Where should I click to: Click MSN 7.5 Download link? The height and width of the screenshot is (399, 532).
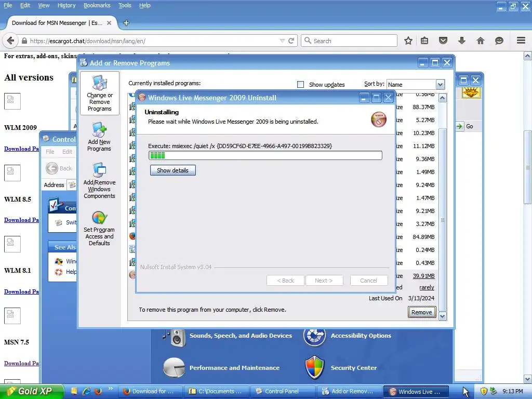point(21,363)
